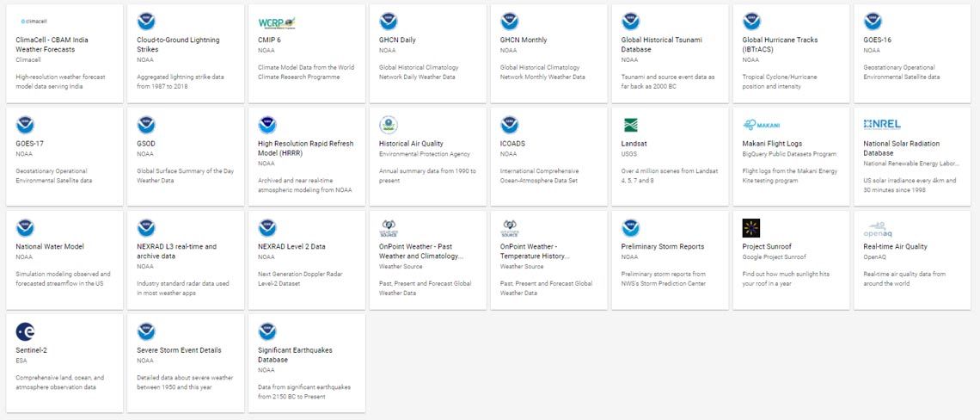Click the ESA logo on Sentinel-2 card
This screenshot has width=980, height=420.
point(25,331)
